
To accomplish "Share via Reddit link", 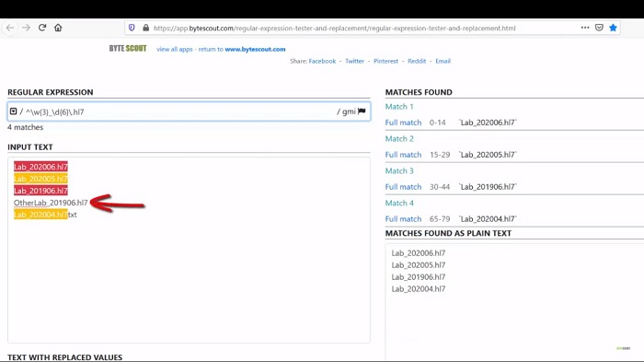I will [x=417, y=61].
